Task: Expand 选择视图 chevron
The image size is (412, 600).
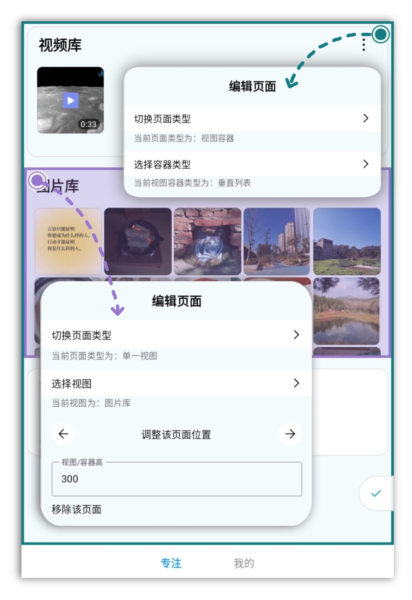Action: [x=296, y=383]
